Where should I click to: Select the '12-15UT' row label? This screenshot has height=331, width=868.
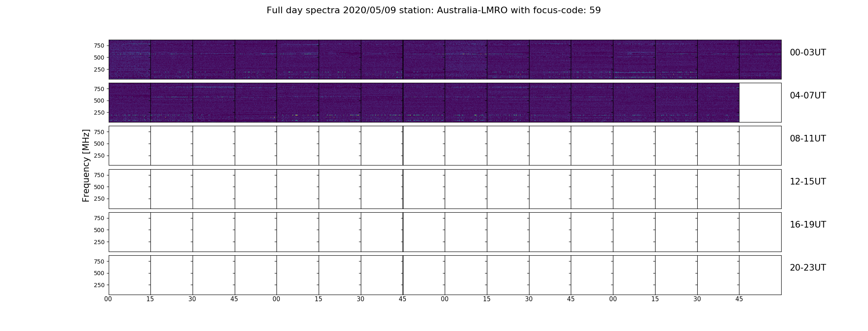click(808, 182)
